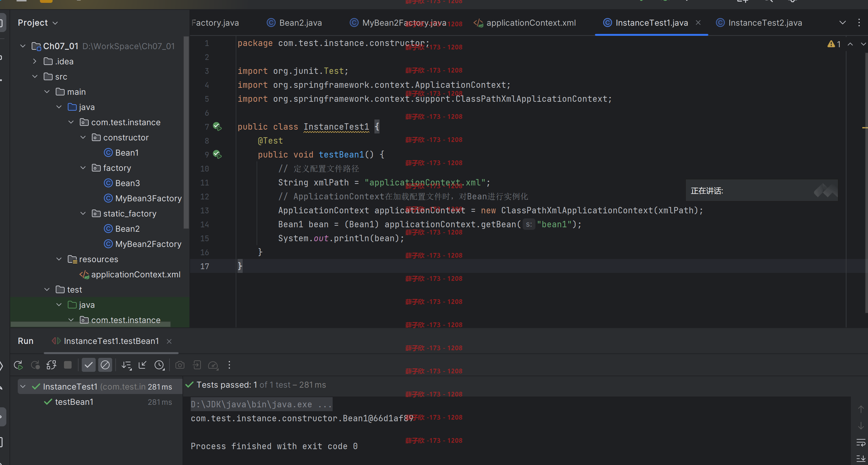The width and height of the screenshot is (868, 465).
Task: Show the hidden editor tabs dropdown
Action: click(x=842, y=23)
